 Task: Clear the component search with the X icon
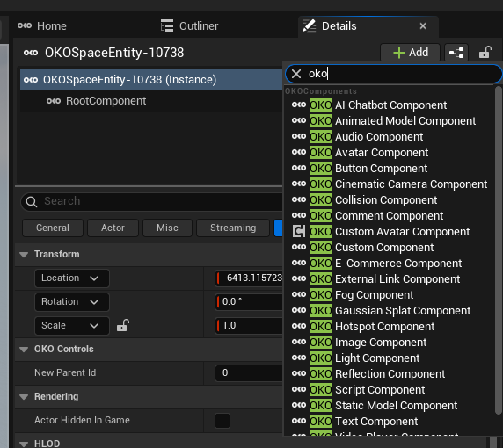click(296, 74)
